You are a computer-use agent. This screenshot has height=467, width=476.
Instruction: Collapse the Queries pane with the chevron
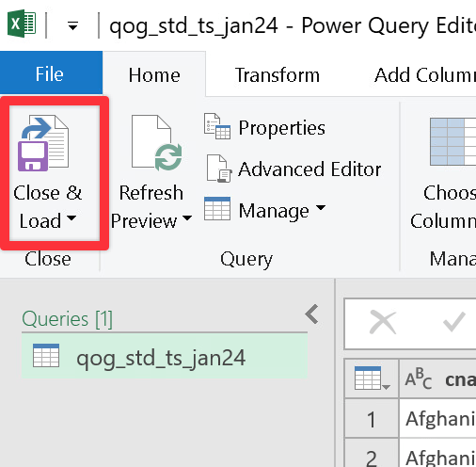point(312,314)
